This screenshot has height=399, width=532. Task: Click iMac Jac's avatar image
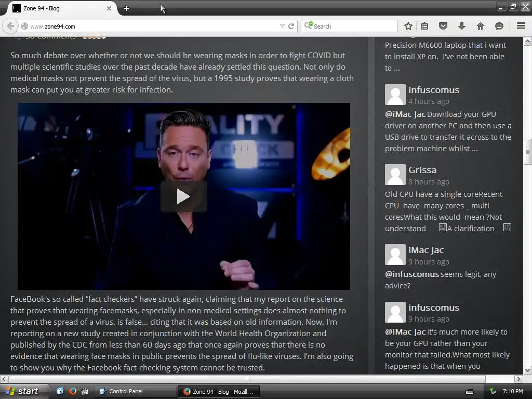(395, 255)
